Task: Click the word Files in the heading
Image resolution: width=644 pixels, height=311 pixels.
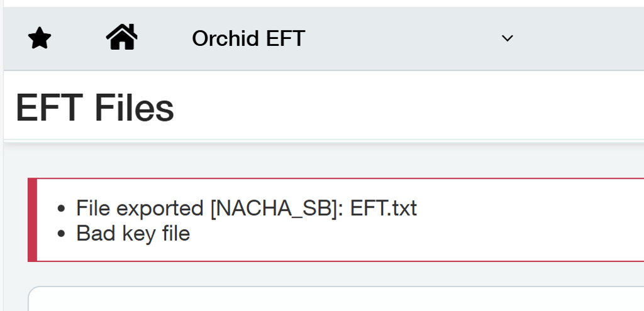Action: click(x=134, y=108)
